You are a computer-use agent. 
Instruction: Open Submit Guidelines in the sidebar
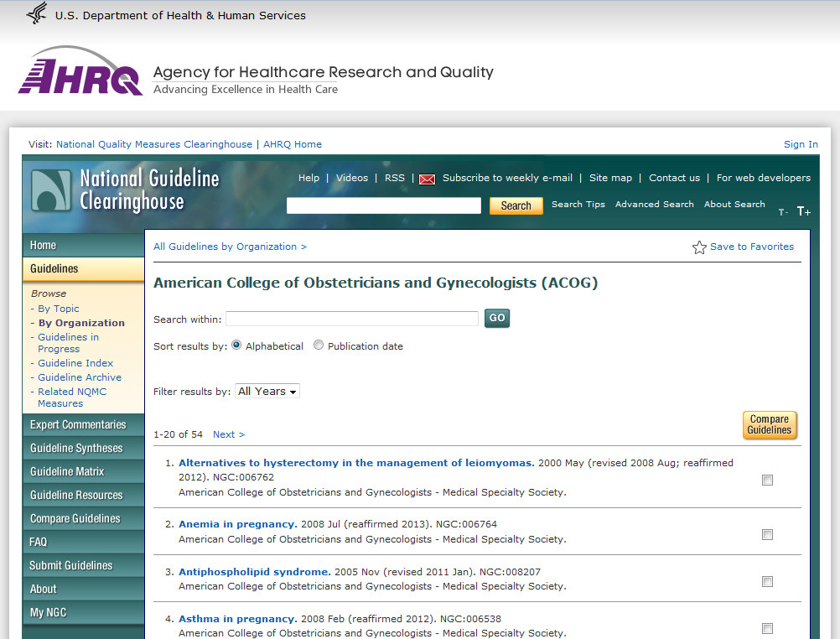coord(84,565)
